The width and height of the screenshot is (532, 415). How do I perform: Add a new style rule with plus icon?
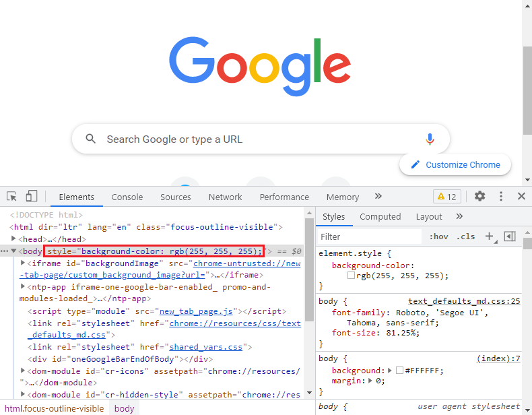point(490,236)
